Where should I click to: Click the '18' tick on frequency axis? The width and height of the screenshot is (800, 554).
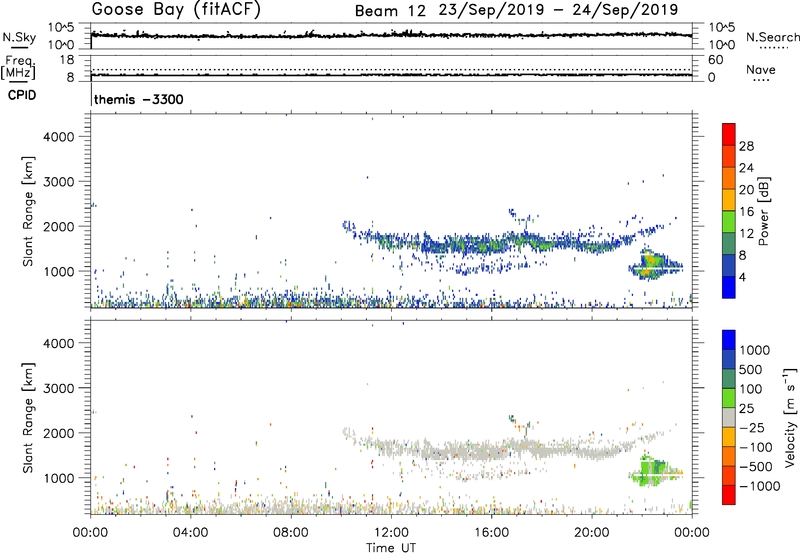click(67, 60)
